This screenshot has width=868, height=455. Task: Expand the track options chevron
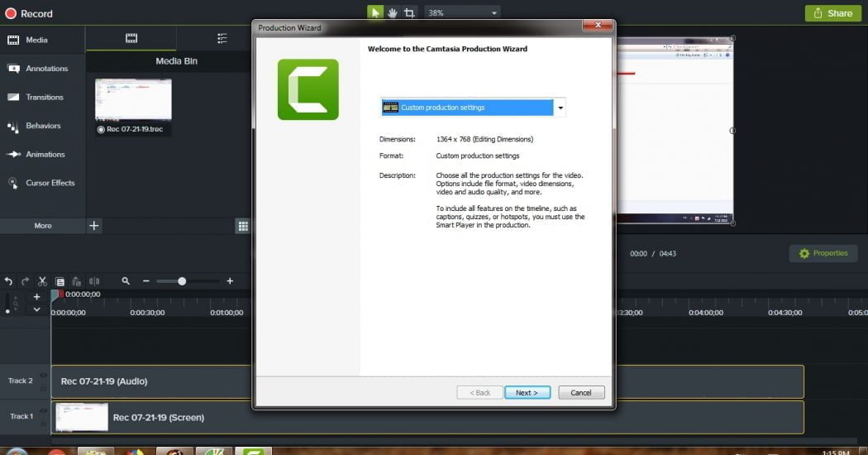(x=36, y=309)
